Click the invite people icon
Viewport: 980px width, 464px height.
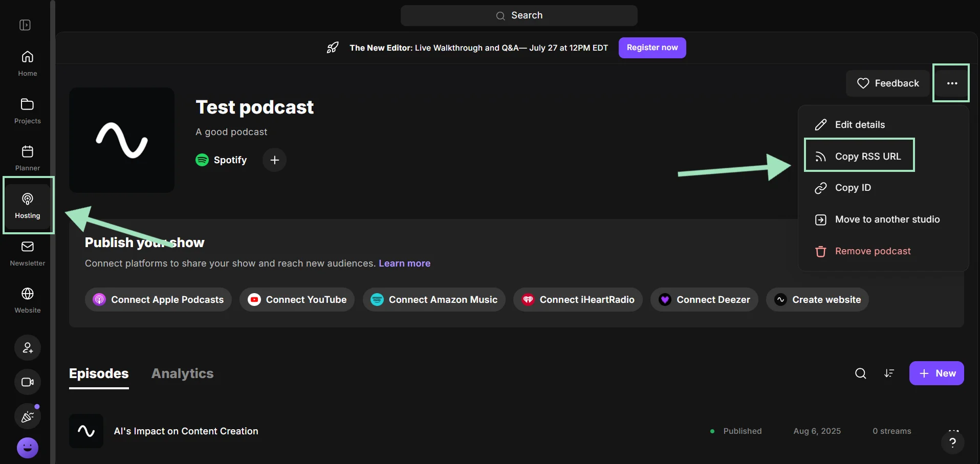point(28,348)
